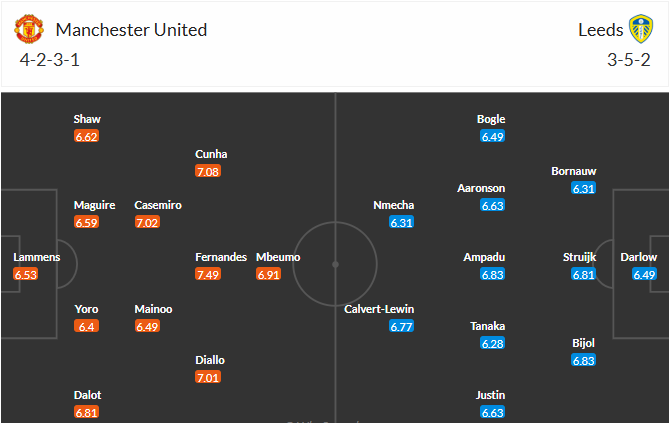Click Maguire's 6.59 rating badge

point(87,222)
